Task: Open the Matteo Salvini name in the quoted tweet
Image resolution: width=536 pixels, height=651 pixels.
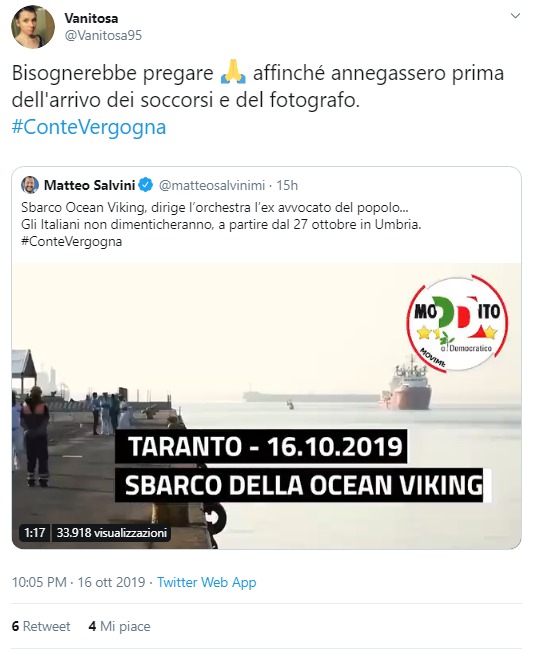Action: 90,185
